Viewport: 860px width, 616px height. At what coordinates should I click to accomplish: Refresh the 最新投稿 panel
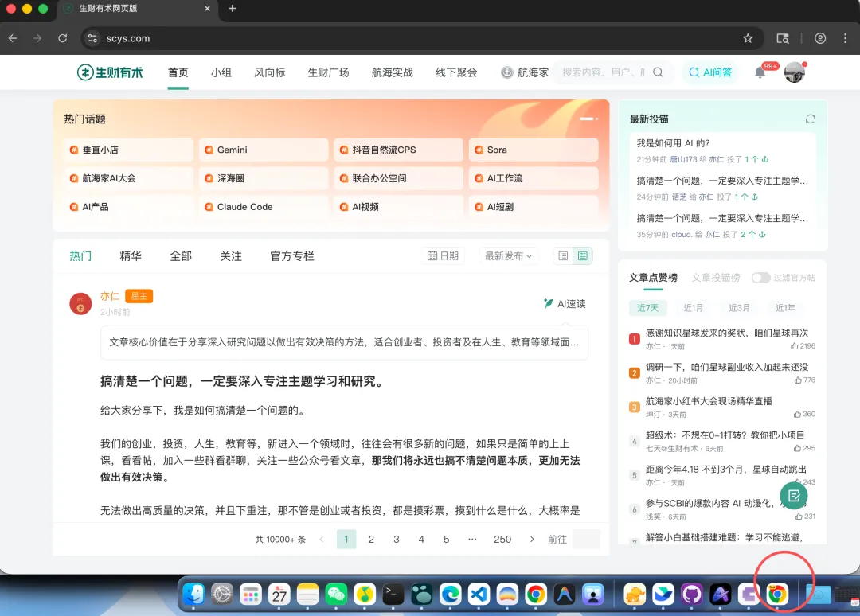(811, 117)
